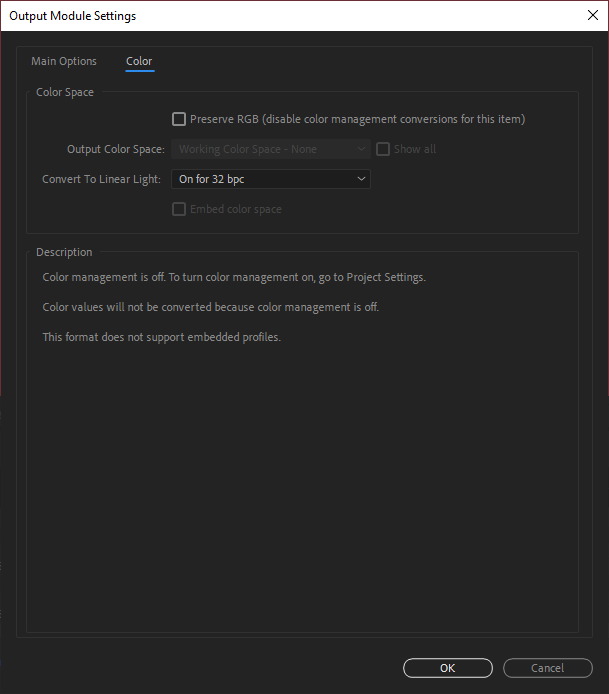Click the Color Space group heading
This screenshot has height=694, width=609.
click(65, 92)
